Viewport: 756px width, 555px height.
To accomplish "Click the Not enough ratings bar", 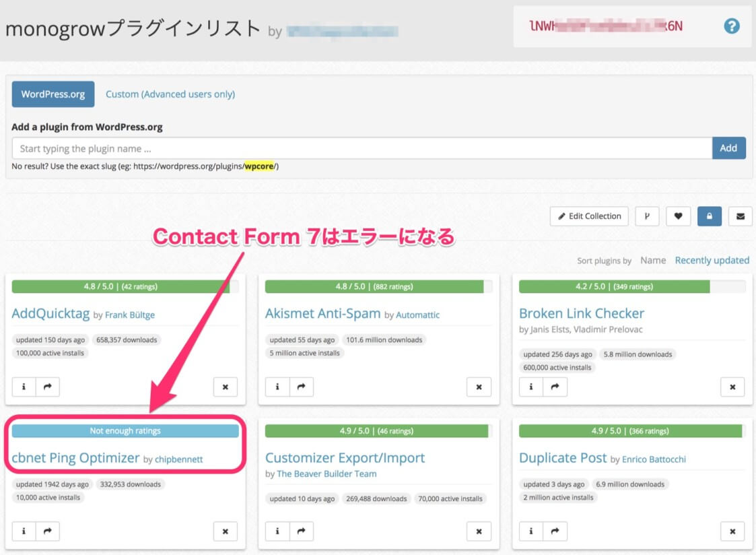I will 125,430.
